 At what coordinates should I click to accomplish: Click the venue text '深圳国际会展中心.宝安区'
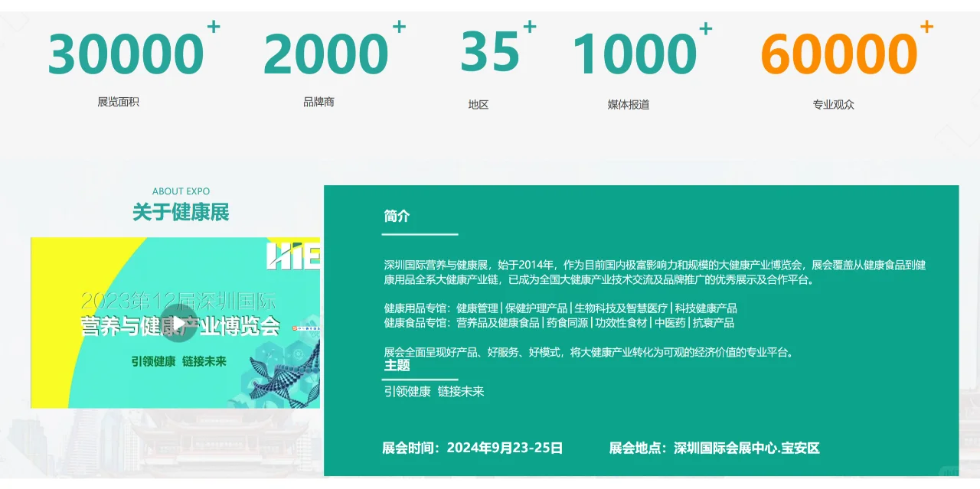click(748, 448)
